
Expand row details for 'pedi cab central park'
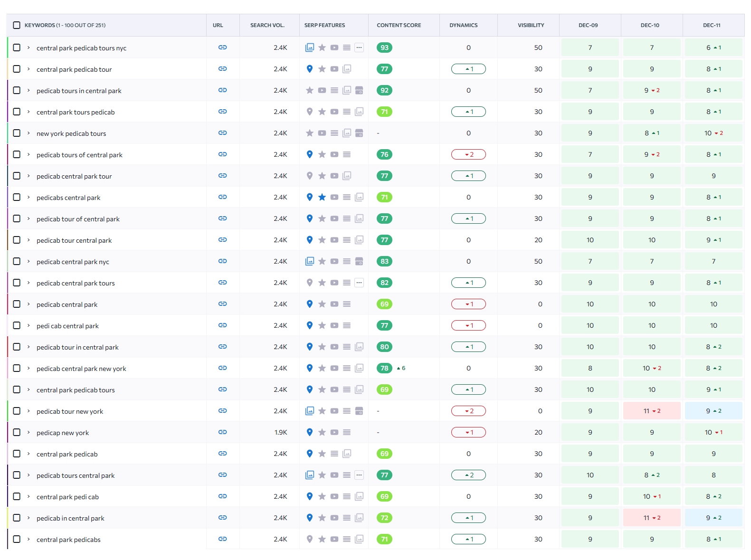pos(29,325)
